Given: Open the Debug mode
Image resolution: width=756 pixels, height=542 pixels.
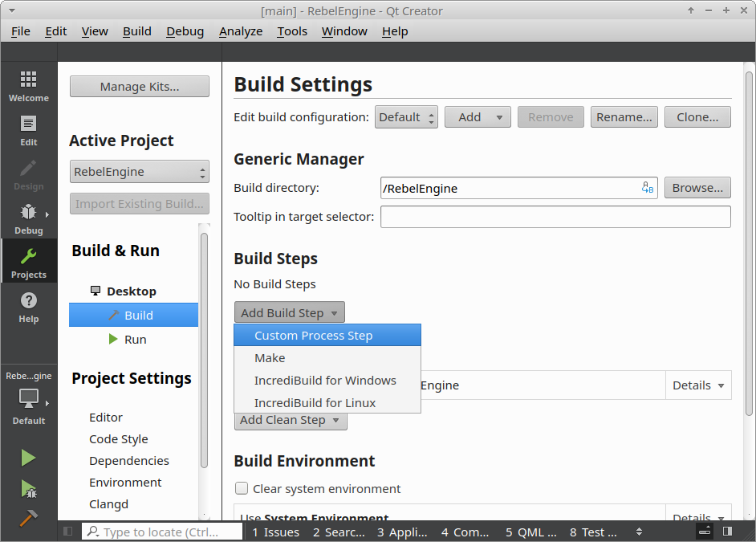Looking at the screenshot, I should pyautogui.click(x=28, y=218).
